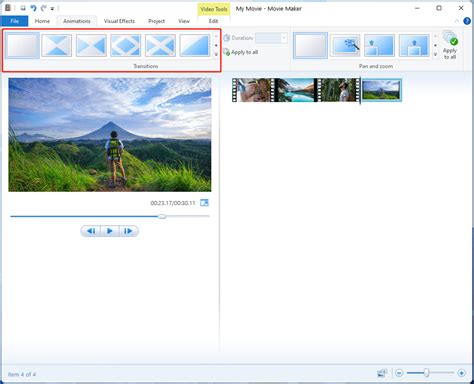Redo the last undone action
This screenshot has height=384, width=474.
pos(43,8)
